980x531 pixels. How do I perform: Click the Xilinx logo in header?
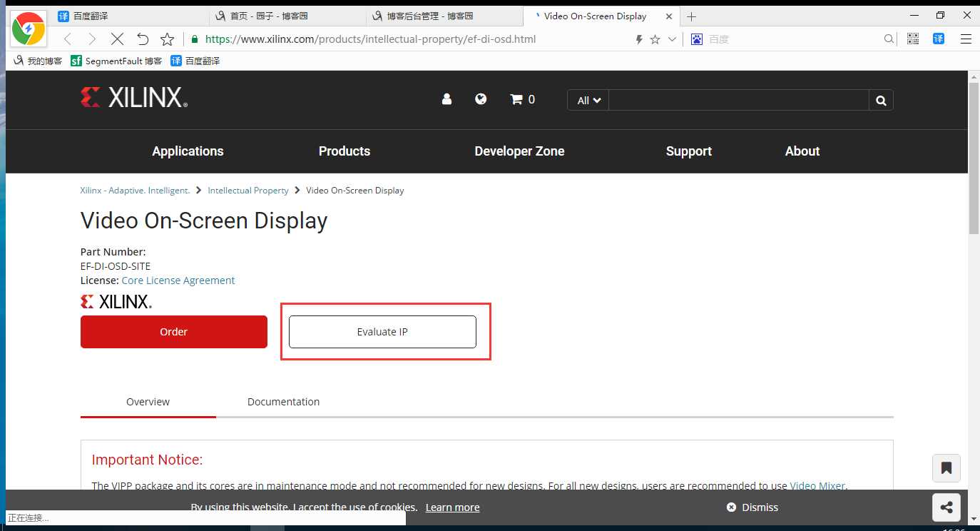pos(134,98)
